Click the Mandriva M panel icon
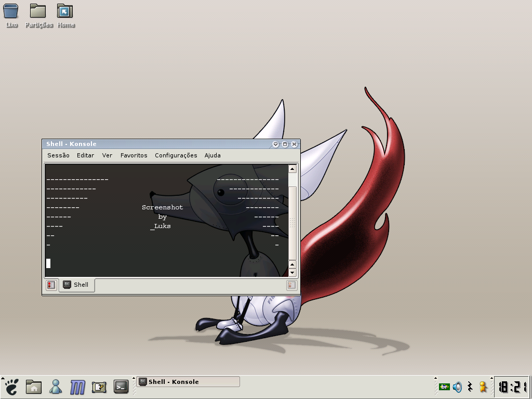 pos(77,387)
